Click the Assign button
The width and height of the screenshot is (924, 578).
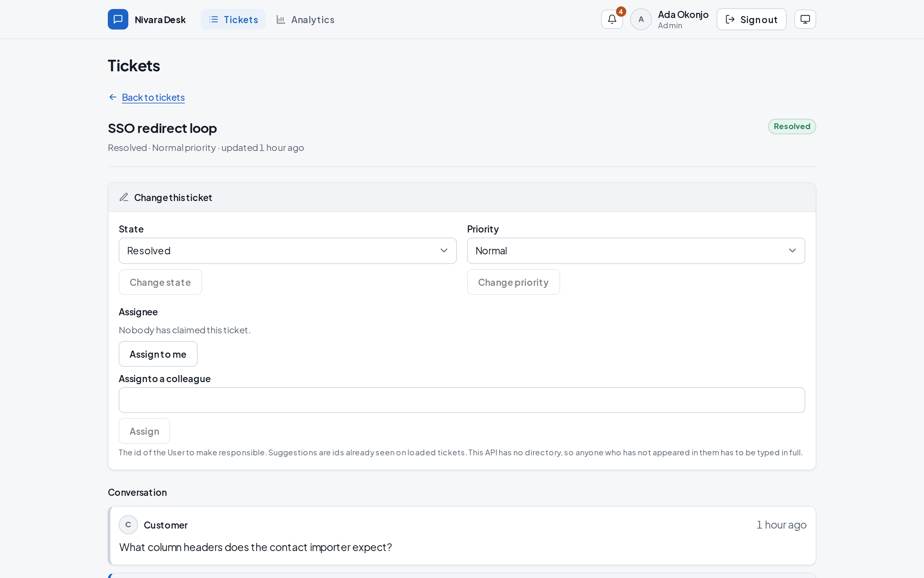tap(144, 431)
